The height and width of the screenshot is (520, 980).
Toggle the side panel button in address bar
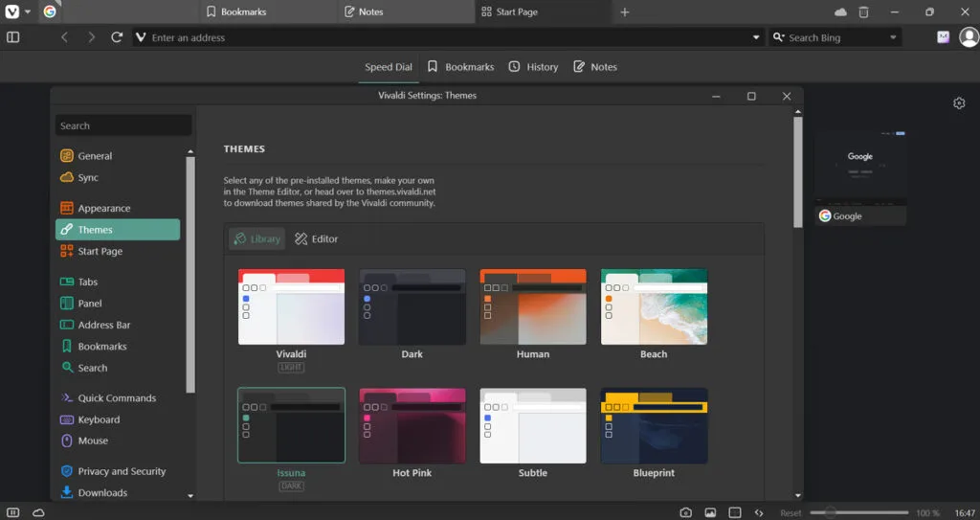[x=13, y=37]
